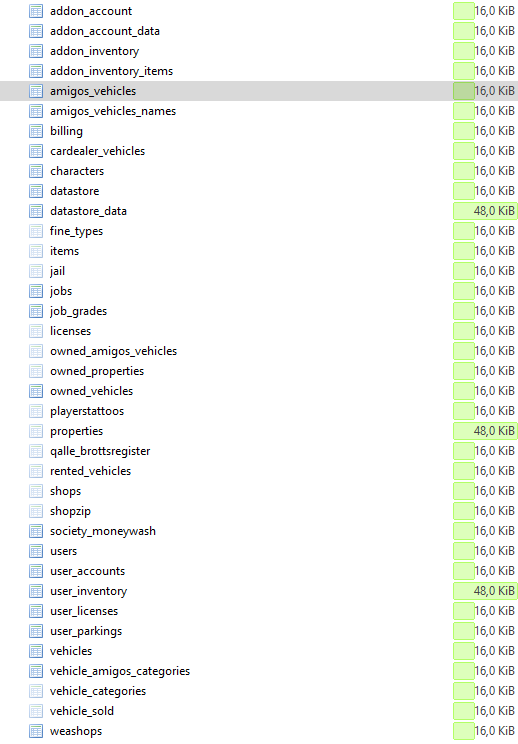This screenshot has width=518, height=744.
Task: Open the playerstattoos table
Action: tap(87, 411)
